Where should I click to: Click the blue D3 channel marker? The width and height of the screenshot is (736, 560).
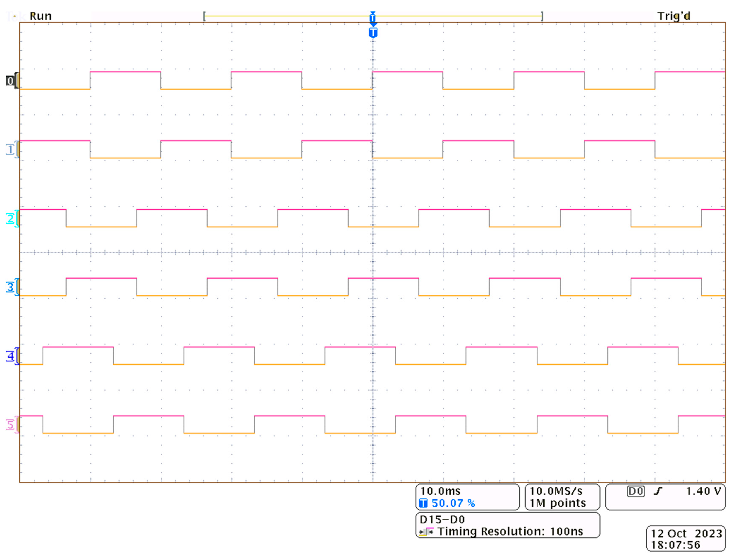(x=10, y=287)
